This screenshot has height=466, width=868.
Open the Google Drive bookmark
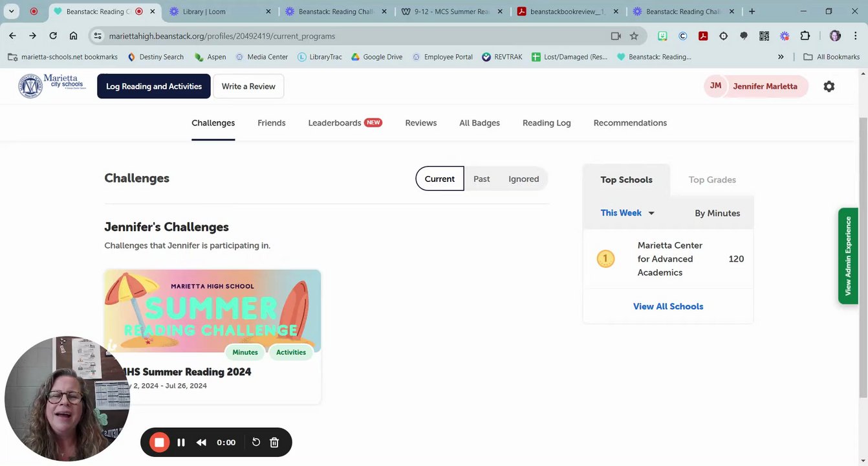click(376, 57)
